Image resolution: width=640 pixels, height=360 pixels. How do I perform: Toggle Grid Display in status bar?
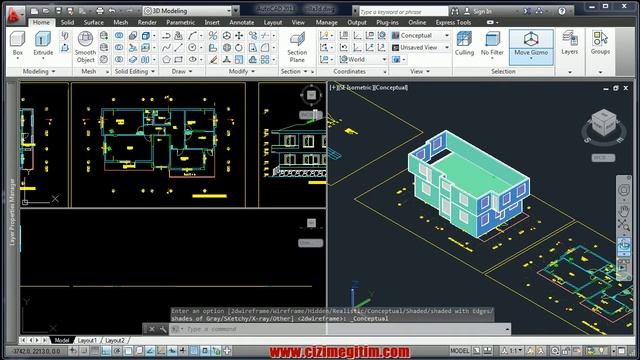point(95,351)
